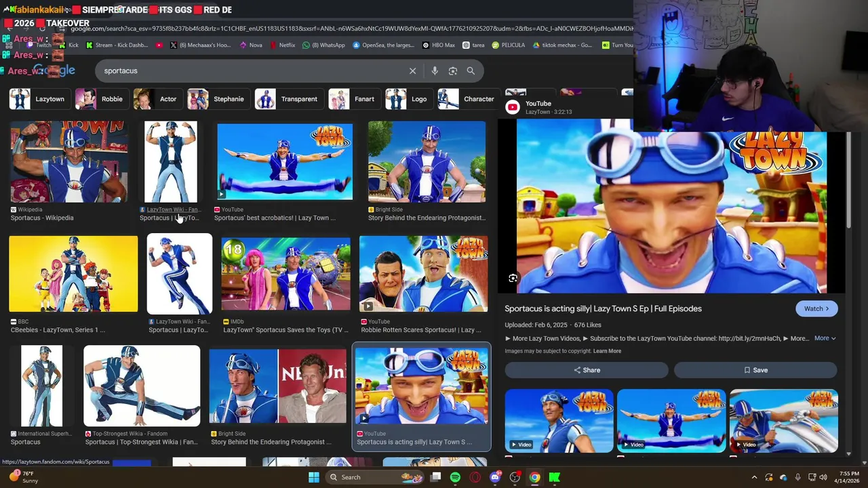Click the lens search-inside-image icon on preview
The image size is (868, 488).
(x=513, y=278)
